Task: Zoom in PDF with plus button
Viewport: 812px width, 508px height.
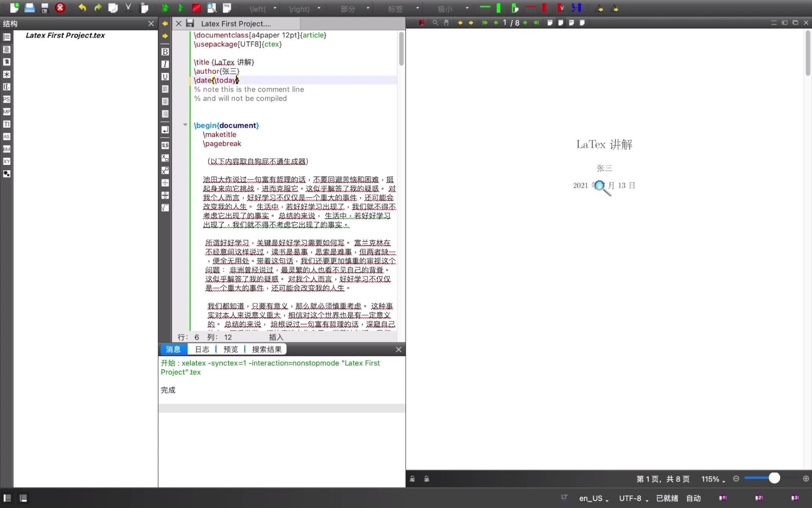Action: point(806,478)
